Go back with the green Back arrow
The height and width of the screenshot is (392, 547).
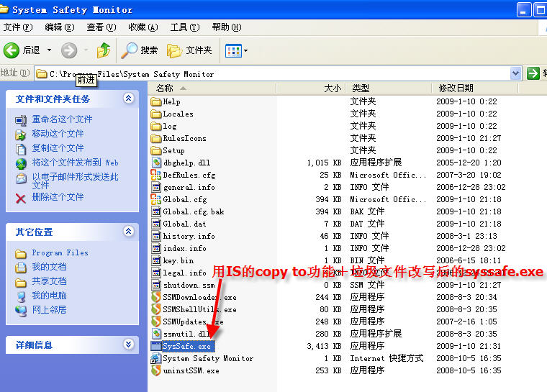pos(12,50)
